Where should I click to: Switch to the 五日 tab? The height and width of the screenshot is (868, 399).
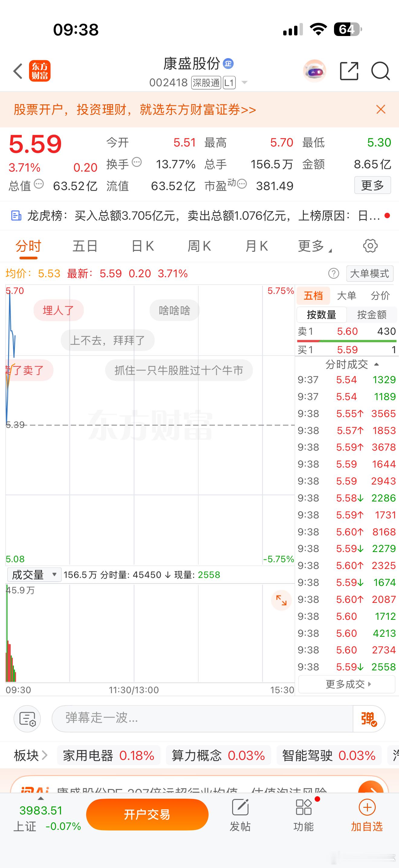[x=85, y=246]
